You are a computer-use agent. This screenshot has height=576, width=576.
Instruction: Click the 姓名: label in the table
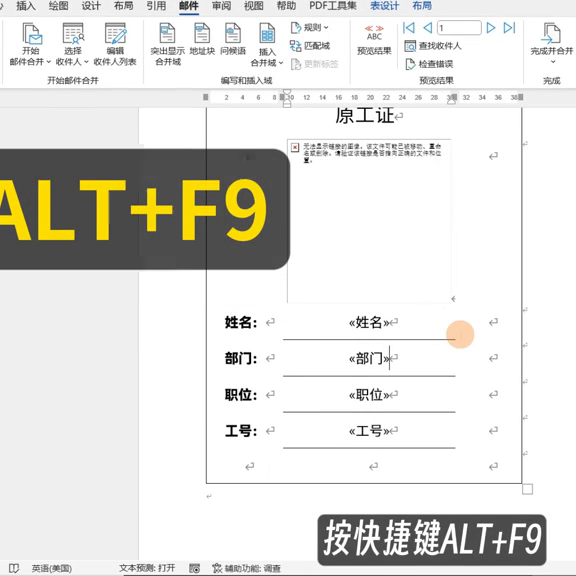(241, 323)
